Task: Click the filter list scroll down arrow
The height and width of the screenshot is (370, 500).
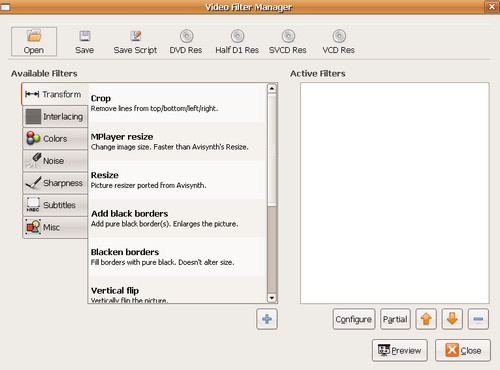Action: (x=272, y=298)
